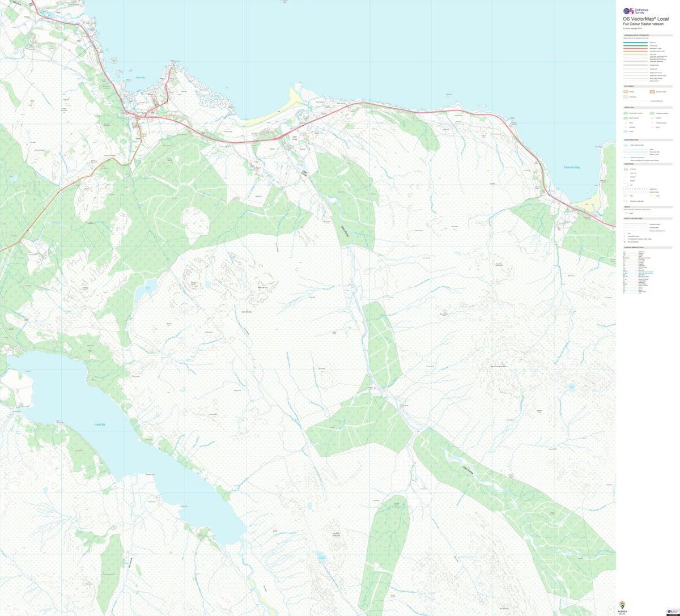
Task: Click the OS partner badge in bottom corner
Action: click(x=673, y=612)
